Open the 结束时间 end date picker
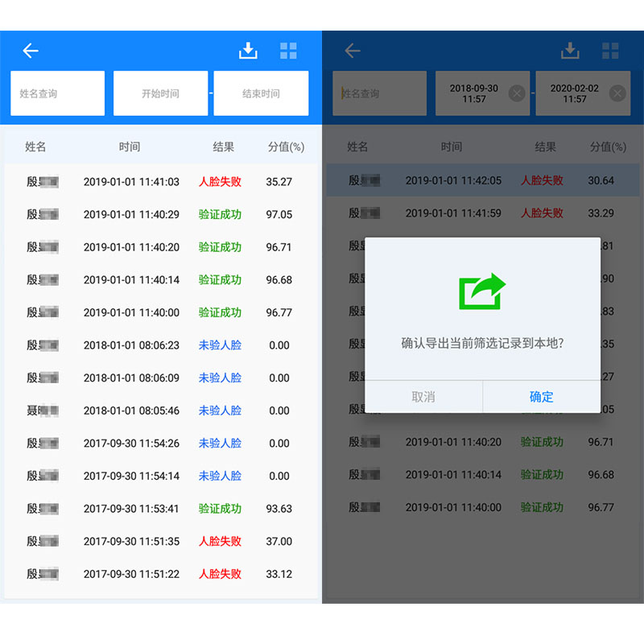Screen dimensions: 644x644 point(261,93)
